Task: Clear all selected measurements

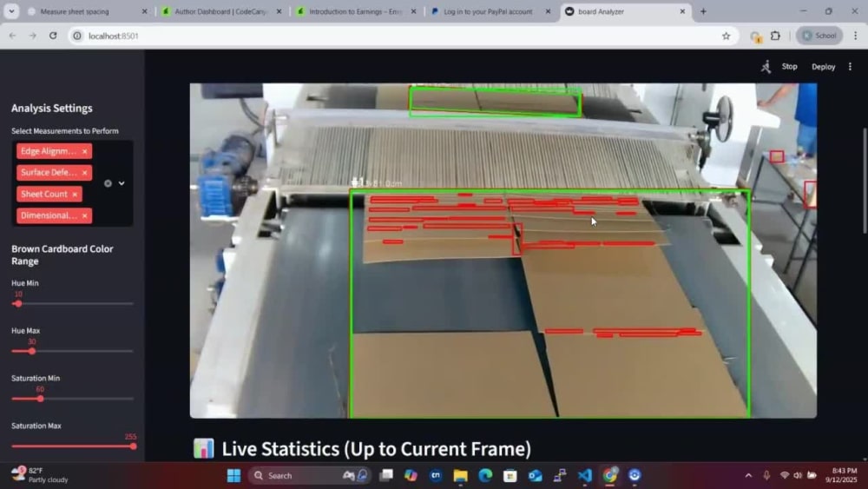Action: (x=108, y=183)
